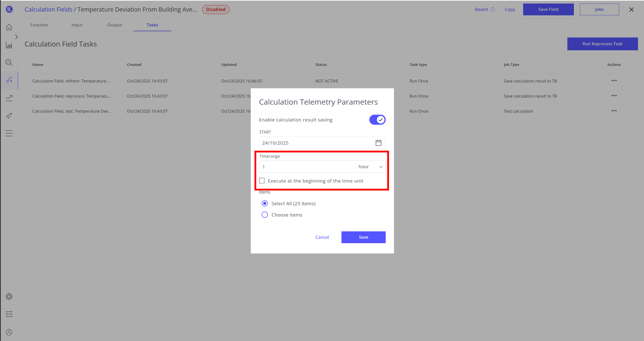Viewport: 644px width, 341px height.
Task: Click the Save button in dialog
Action: coord(363,237)
